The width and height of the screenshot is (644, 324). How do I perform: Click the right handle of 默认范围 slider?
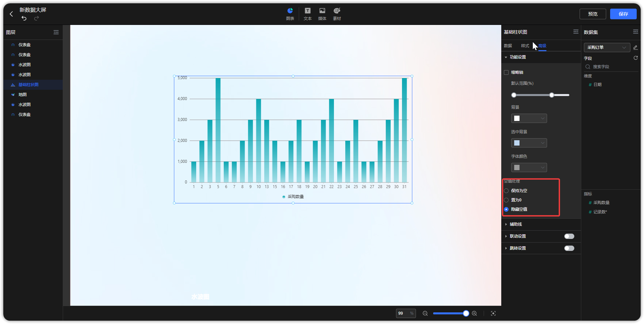(552, 95)
